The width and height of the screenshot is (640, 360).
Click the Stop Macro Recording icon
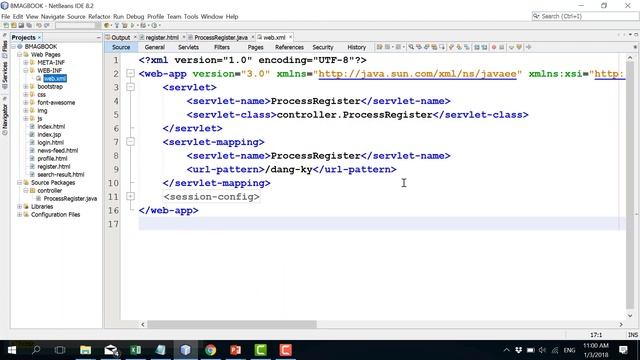coord(501,47)
